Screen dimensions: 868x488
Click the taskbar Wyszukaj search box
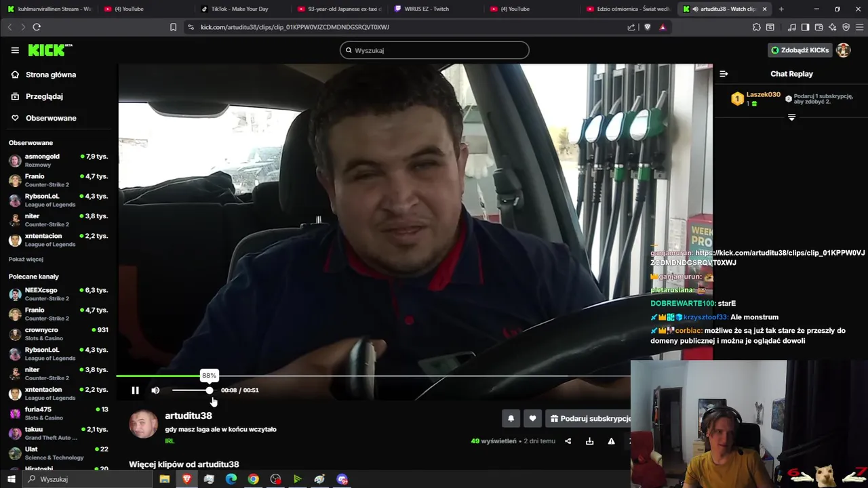[87, 479]
